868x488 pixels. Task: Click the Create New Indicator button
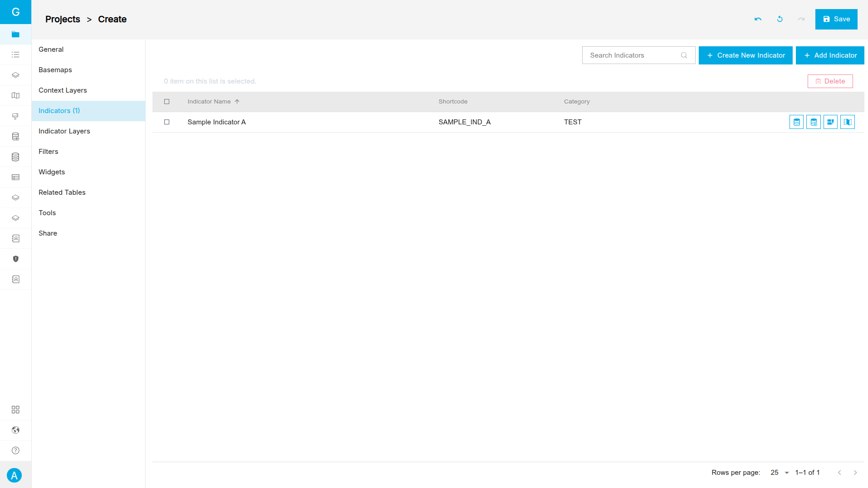pos(745,55)
